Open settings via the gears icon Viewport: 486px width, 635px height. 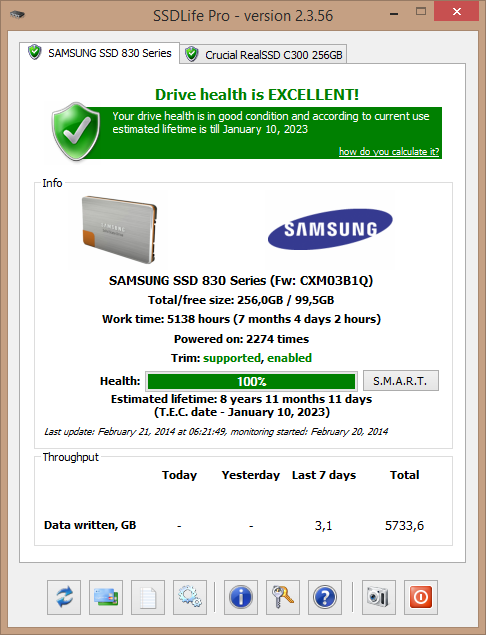[190, 597]
